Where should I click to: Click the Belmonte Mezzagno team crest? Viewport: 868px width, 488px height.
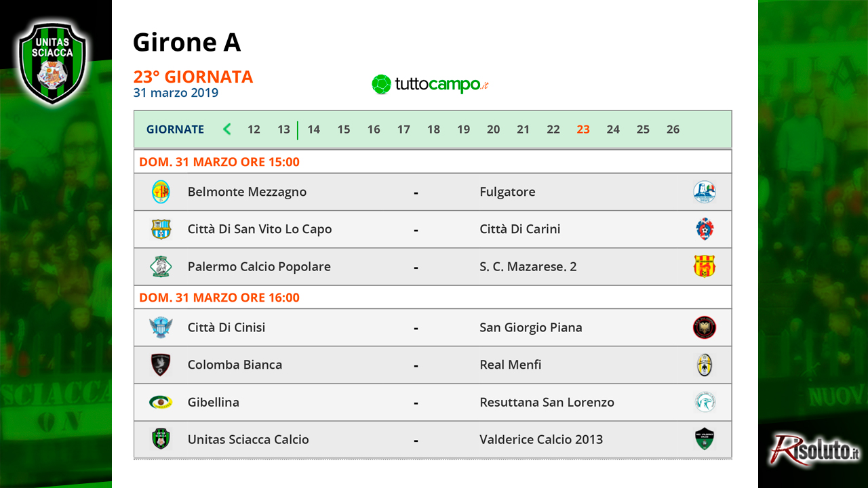pos(161,192)
